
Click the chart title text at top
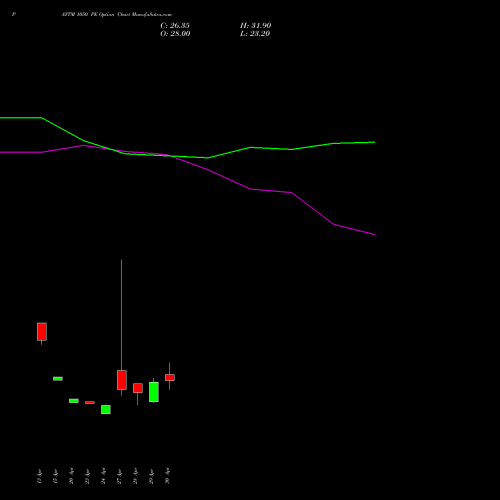click(117, 15)
